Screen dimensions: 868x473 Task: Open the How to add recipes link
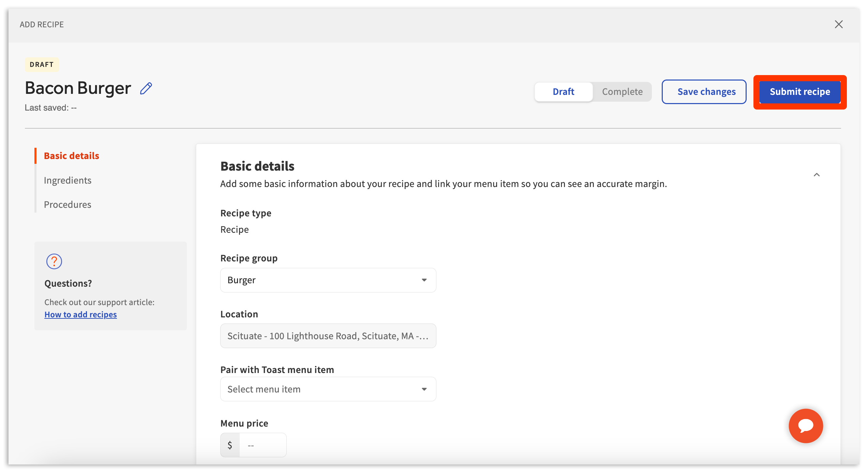click(80, 315)
